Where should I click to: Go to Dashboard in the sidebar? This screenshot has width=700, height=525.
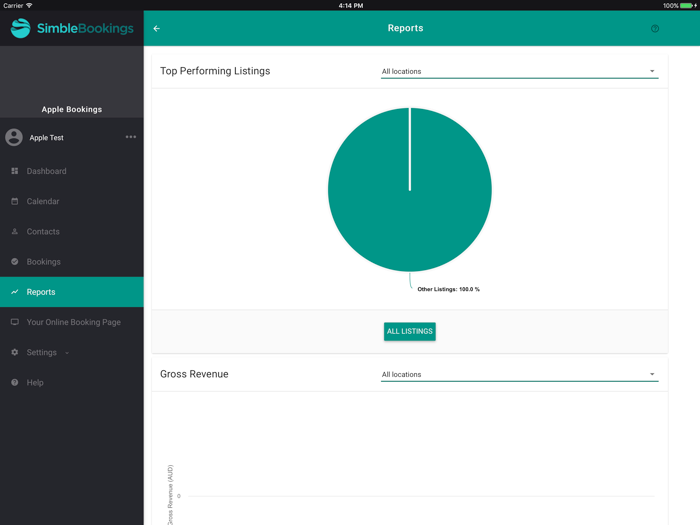(x=71, y=171)
